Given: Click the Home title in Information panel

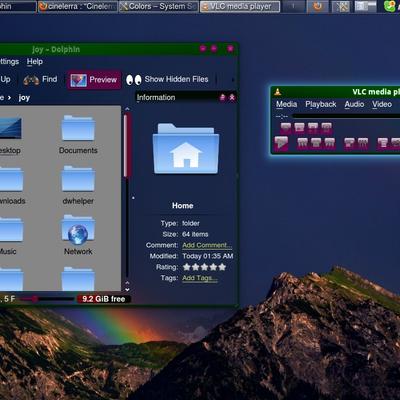Looking at the screenshot, I should click(183, 206).
